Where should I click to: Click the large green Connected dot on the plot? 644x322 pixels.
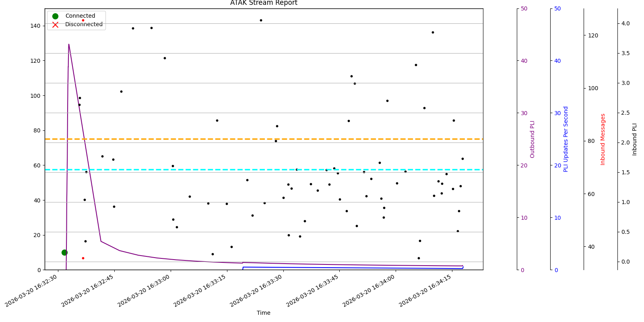point(64,252)
